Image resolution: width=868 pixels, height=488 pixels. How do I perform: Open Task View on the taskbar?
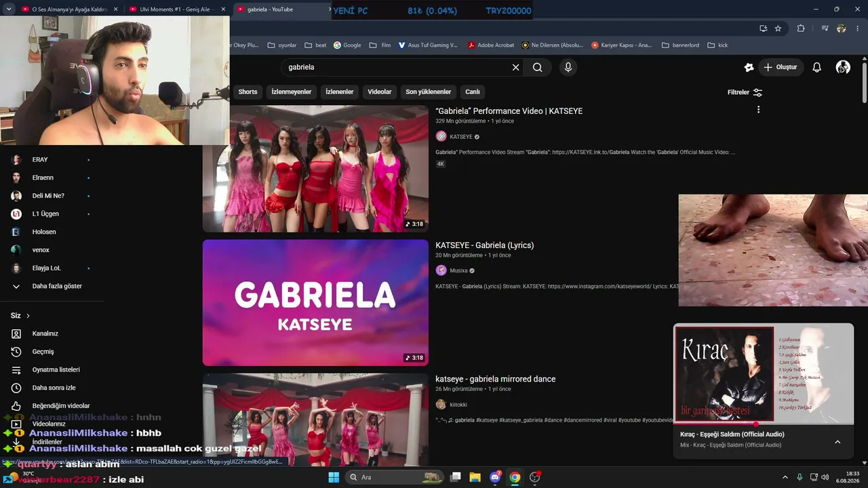coord(456,477)
